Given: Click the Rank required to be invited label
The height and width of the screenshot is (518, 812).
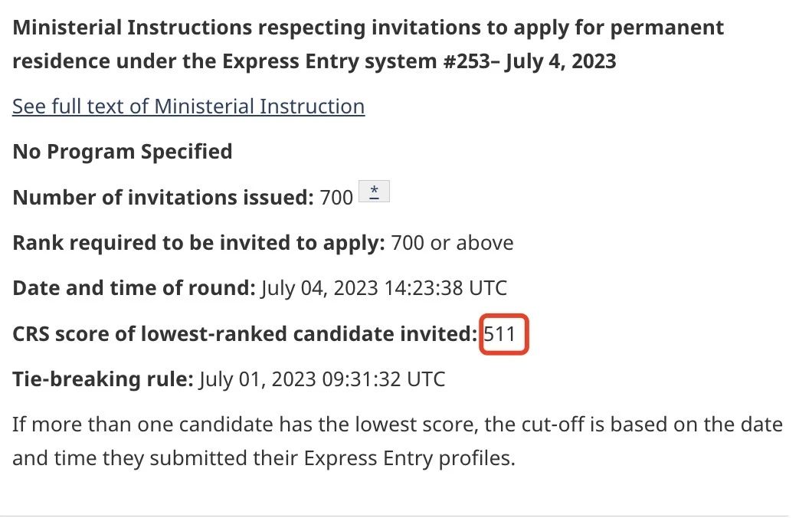Looking at the screenshot, I should tap(199, 242).
